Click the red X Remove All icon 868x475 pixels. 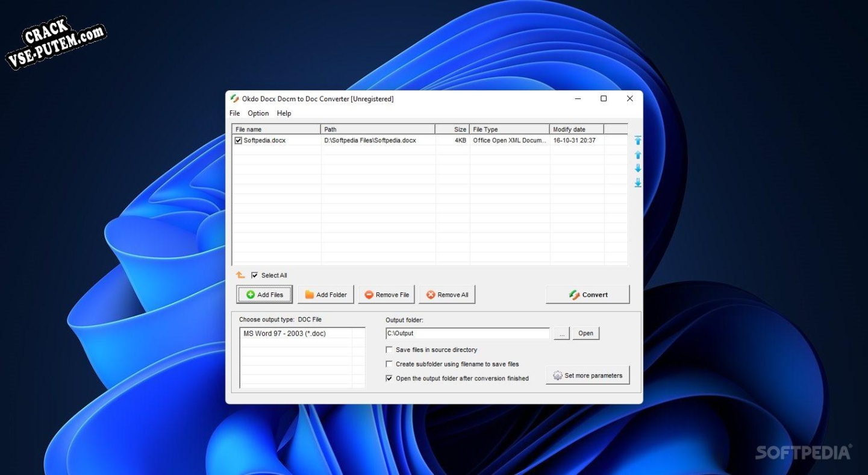tap(431, 294)
